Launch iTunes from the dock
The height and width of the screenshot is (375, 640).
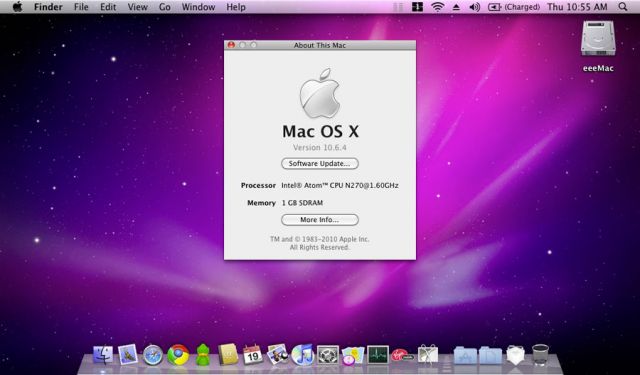tap(302, 355)
